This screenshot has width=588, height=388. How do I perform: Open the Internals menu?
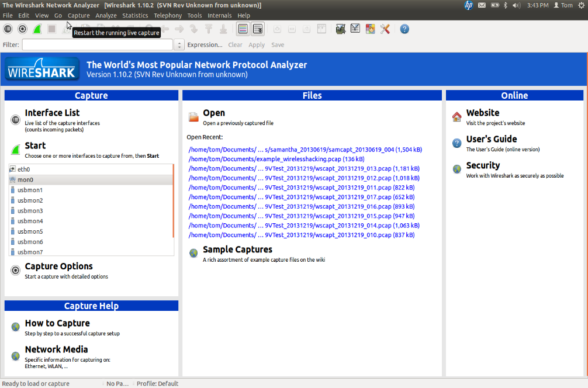click(x=219, y=15)
